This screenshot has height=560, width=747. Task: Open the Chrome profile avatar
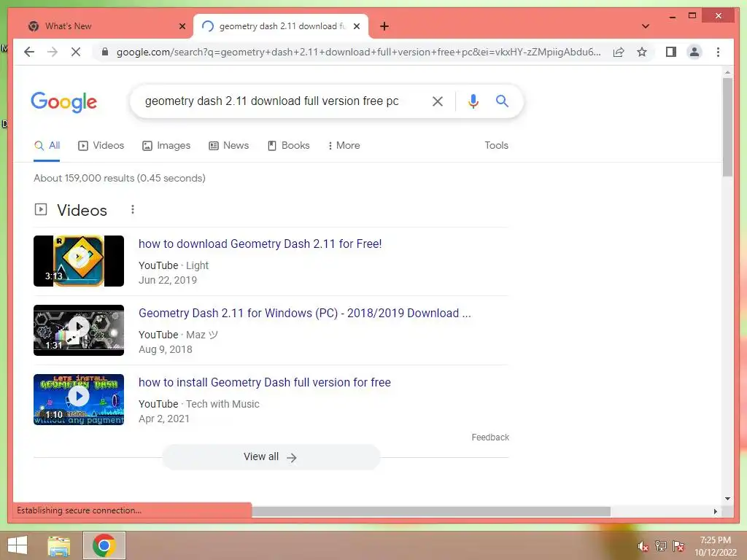[x=694, y=52]
